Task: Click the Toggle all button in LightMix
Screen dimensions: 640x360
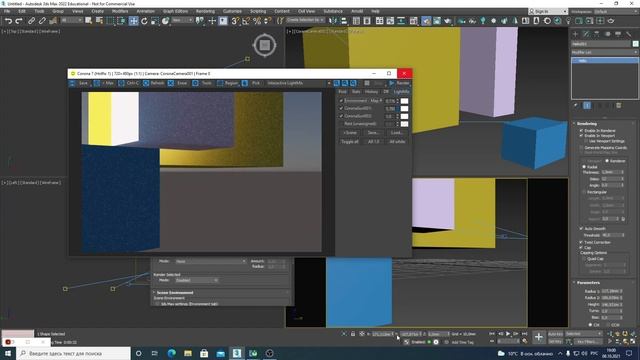Action: [x=350, y=142]
